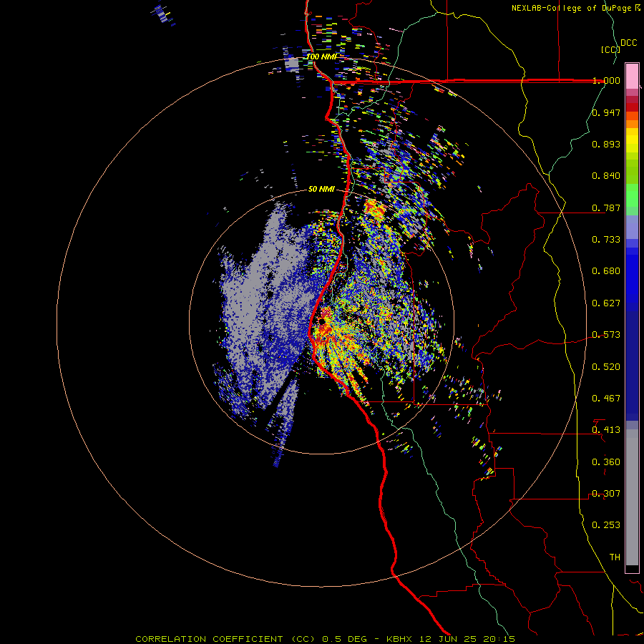Click the red segment of the color bar
644x644 pixels.
(632, 107)
